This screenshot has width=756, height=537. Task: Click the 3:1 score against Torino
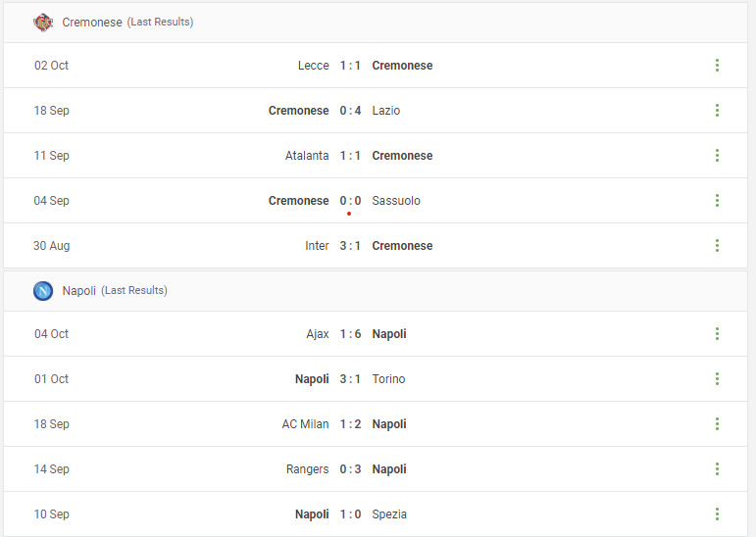[350, 379]
